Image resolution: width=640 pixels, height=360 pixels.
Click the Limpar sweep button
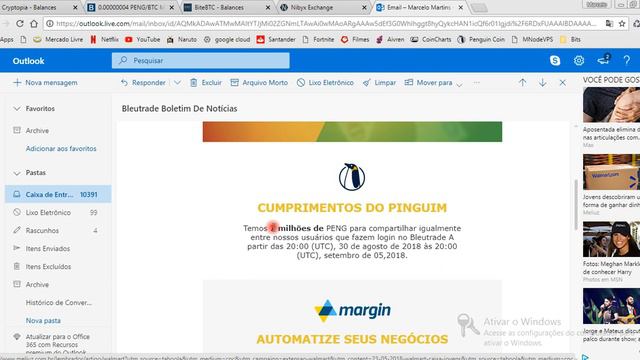click(x=379, y=82)
